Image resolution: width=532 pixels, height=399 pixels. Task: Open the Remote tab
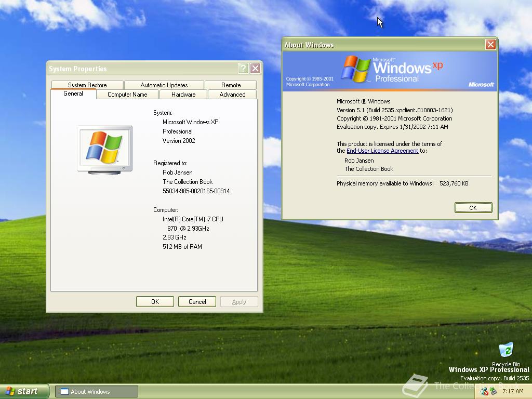(231, 85)
